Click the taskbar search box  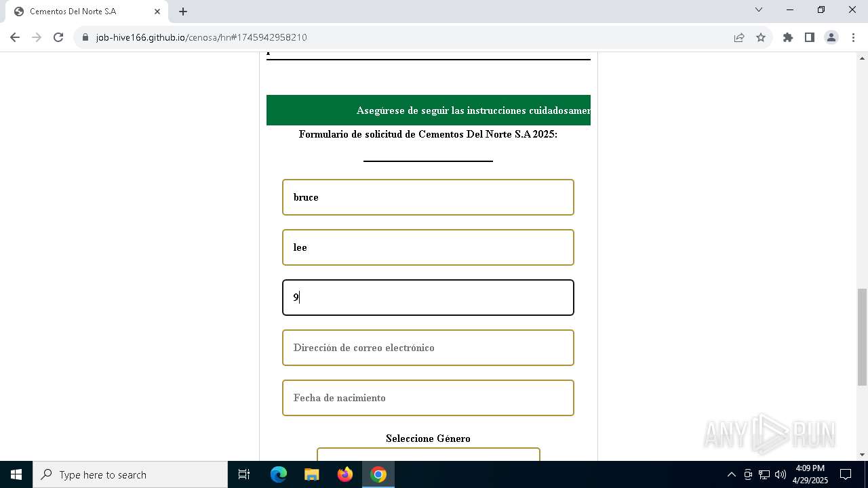130,474
